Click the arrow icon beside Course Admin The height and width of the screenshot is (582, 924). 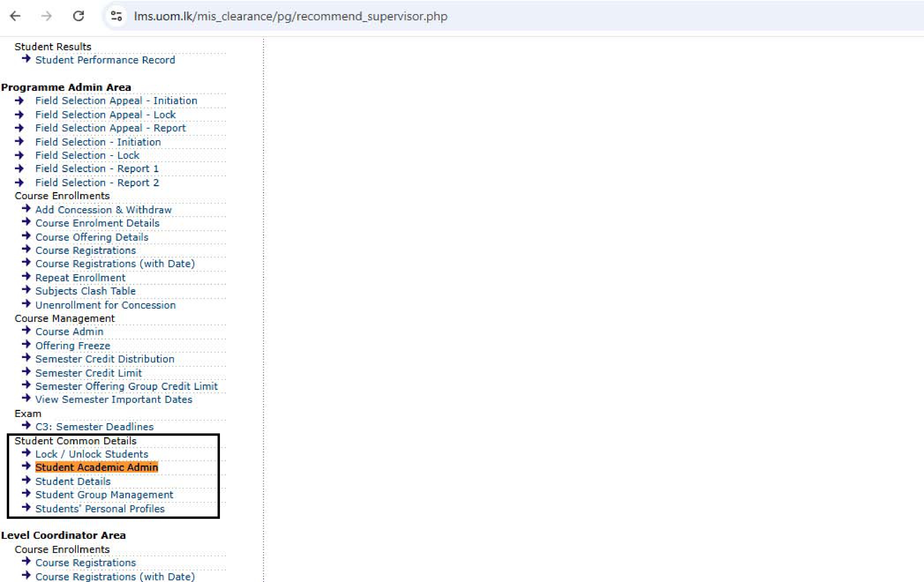[x=26, y=330]
